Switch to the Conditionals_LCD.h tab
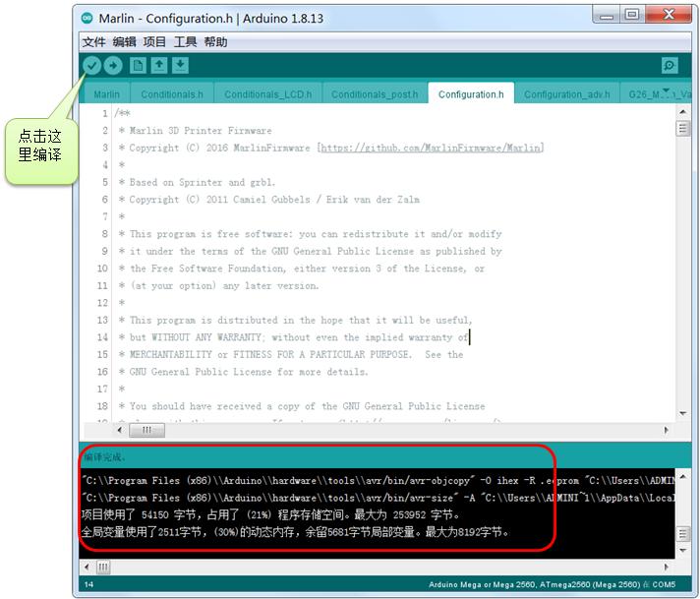This screenshot has width=700, height=599. click(x=267, y=94)
